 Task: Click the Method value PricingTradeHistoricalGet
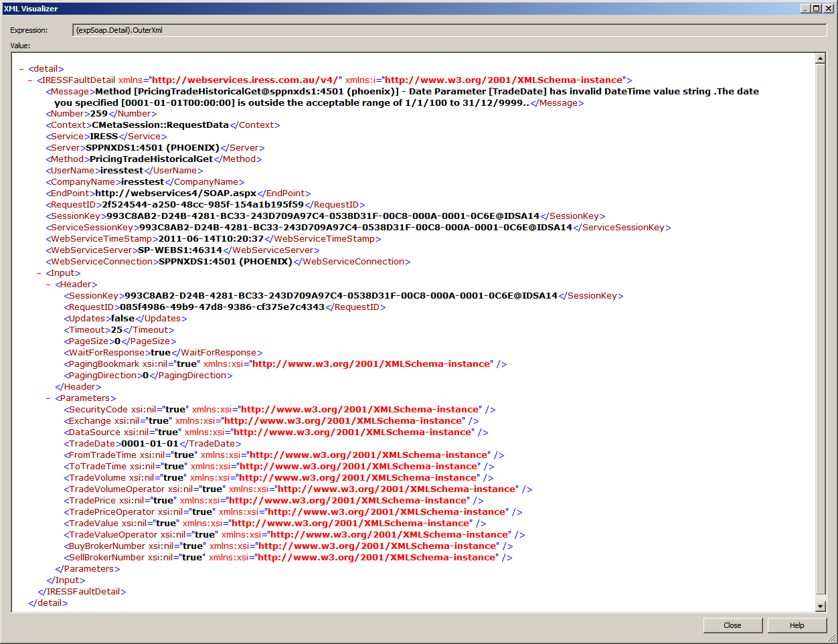pyautogui.click(x=151, y=159)
